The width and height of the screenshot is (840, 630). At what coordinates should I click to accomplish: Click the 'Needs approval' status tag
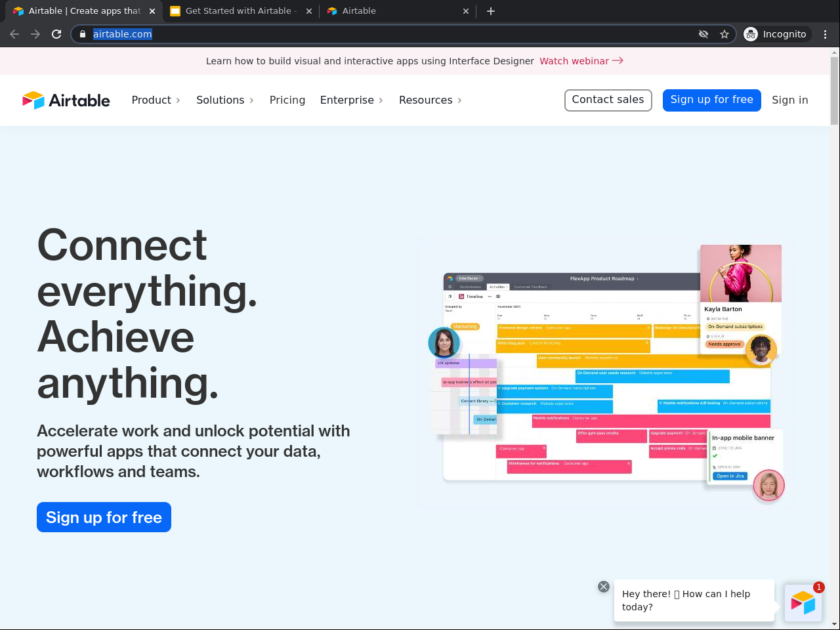coord(724,344)
